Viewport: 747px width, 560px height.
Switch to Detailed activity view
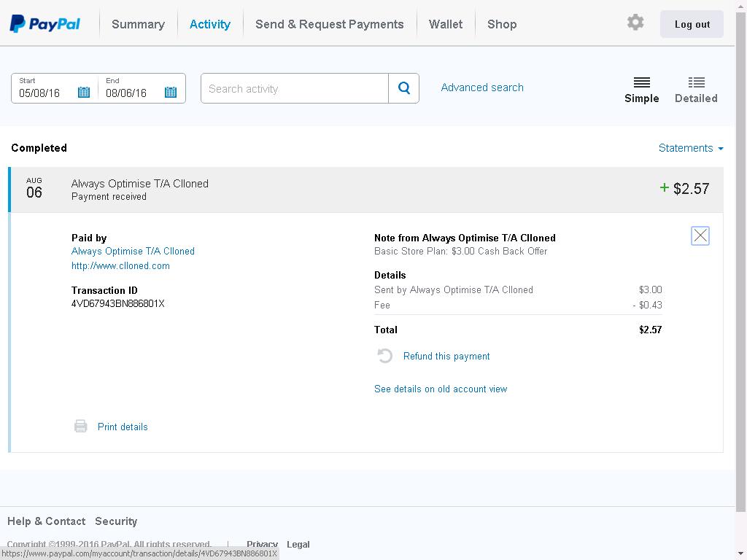[x=696, y=89]
